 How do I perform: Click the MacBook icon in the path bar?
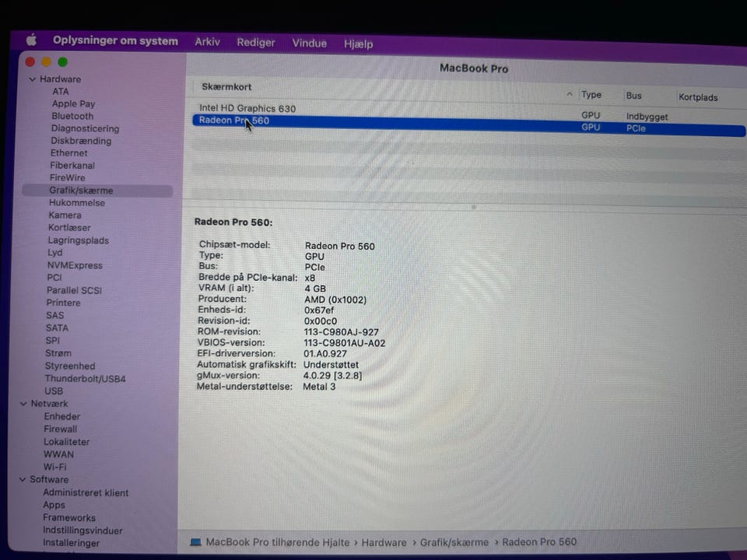[195, 542]
